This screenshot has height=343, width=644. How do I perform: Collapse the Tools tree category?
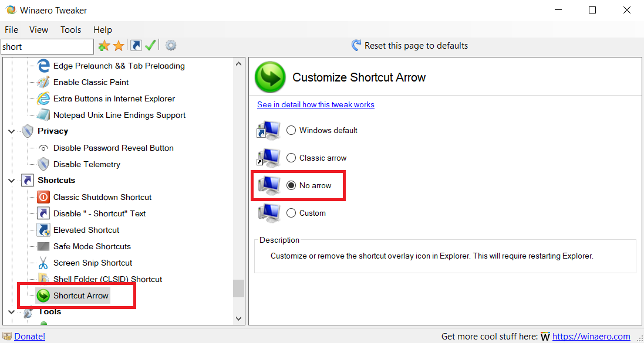tap(11, 312)
